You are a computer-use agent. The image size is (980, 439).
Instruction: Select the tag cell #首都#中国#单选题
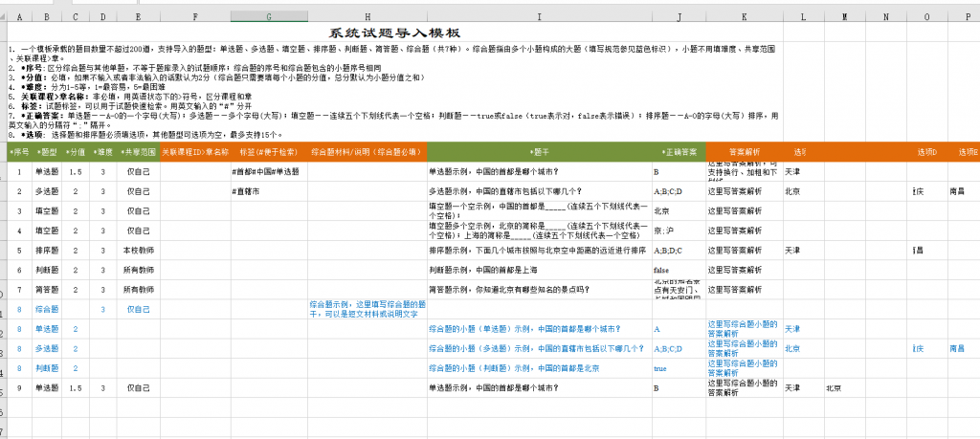(269, 171)
